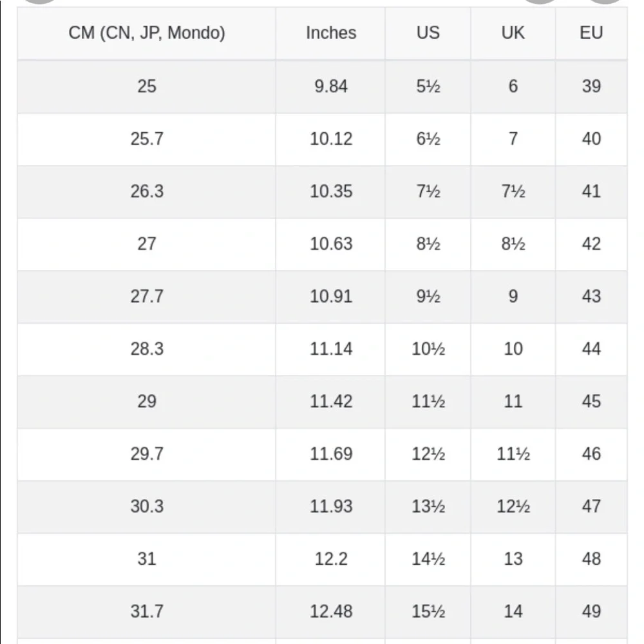Click the EU size 44 cell
Viewport: 644px width, 644px height.
(591, 349)
